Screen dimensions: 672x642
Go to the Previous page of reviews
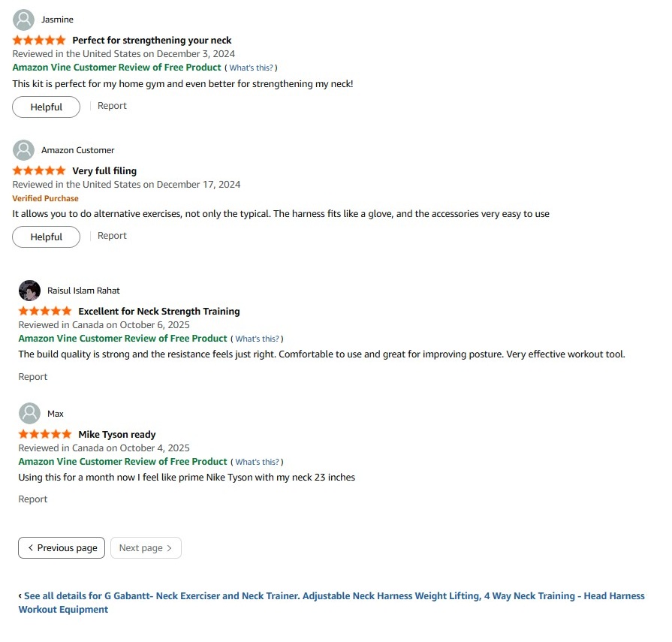coord(62,548)
